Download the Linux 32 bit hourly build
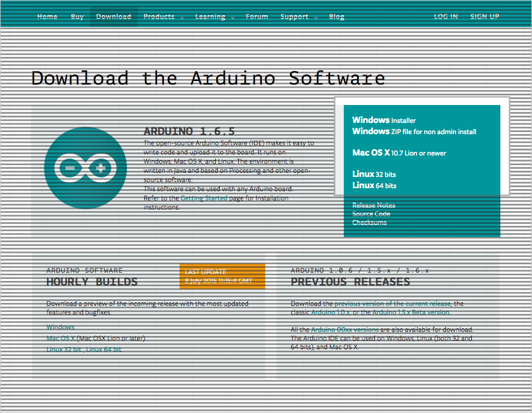532x413 pixels. click(x=64, y=349)
